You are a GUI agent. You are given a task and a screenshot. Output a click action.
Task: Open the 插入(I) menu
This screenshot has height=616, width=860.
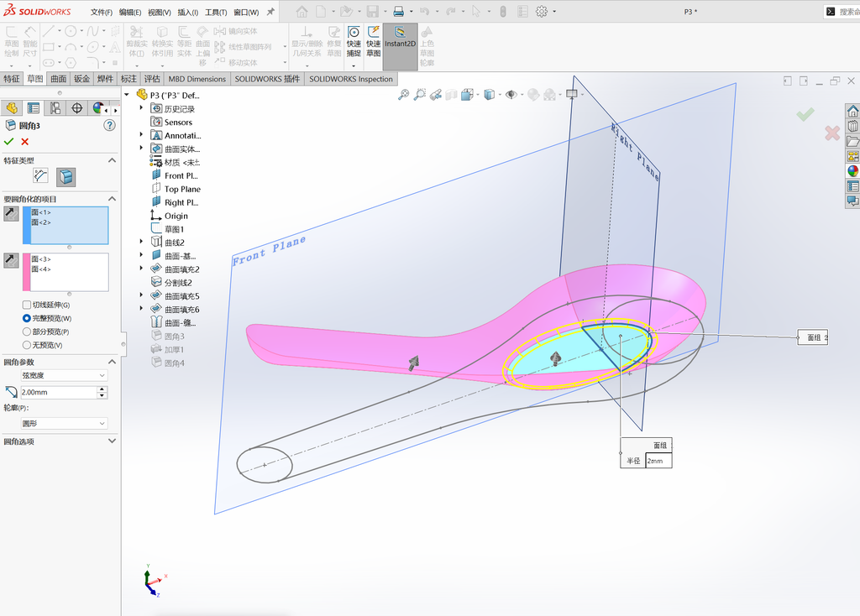point(187,12)
